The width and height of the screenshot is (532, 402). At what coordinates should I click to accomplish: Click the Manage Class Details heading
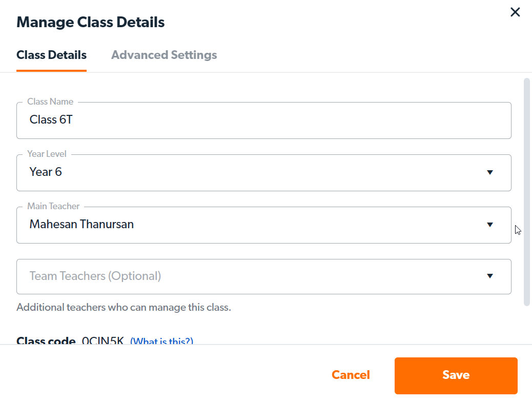pyautogui.click(x=91, y=23)
